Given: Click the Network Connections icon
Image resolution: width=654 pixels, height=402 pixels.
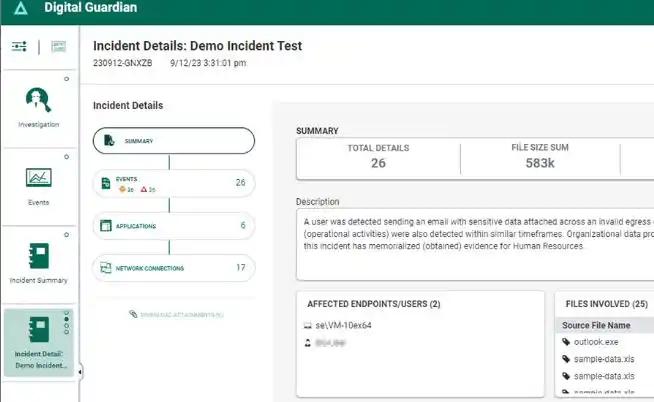Looking at the screenshot, I should pyautogui.click(x=106, y=268).
